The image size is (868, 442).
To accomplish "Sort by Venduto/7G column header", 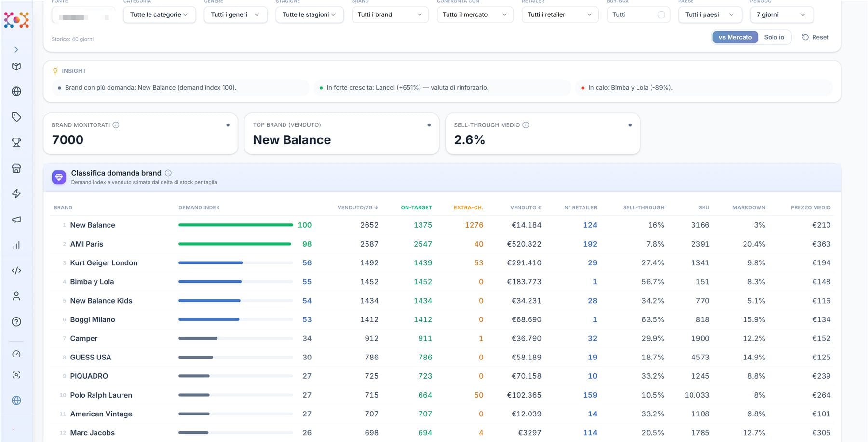I will pyautogui.click(x=358, y=207).
